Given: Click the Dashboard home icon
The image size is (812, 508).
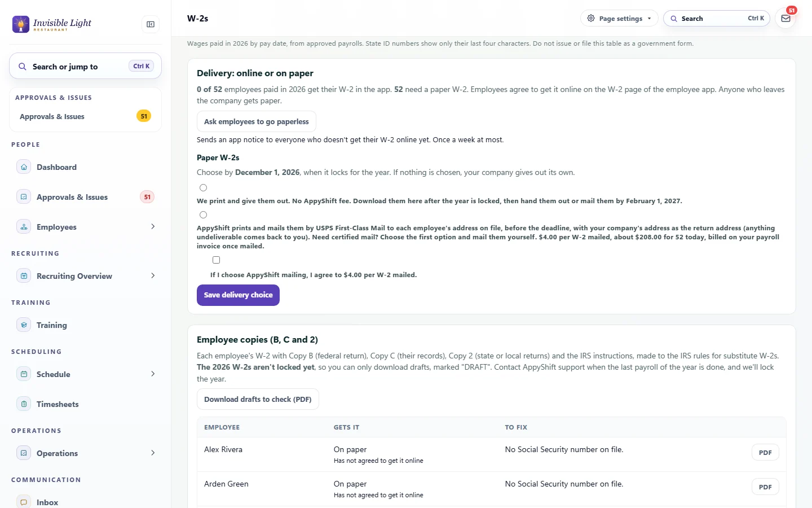Looking at the screenshot, I should pyautogui.click(x=24, y=167).
